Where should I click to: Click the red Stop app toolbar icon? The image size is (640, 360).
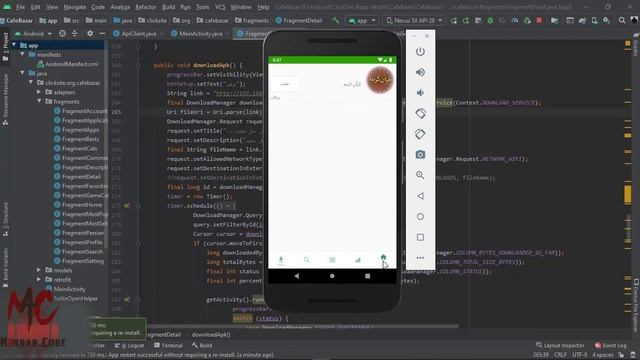point(539,20)
